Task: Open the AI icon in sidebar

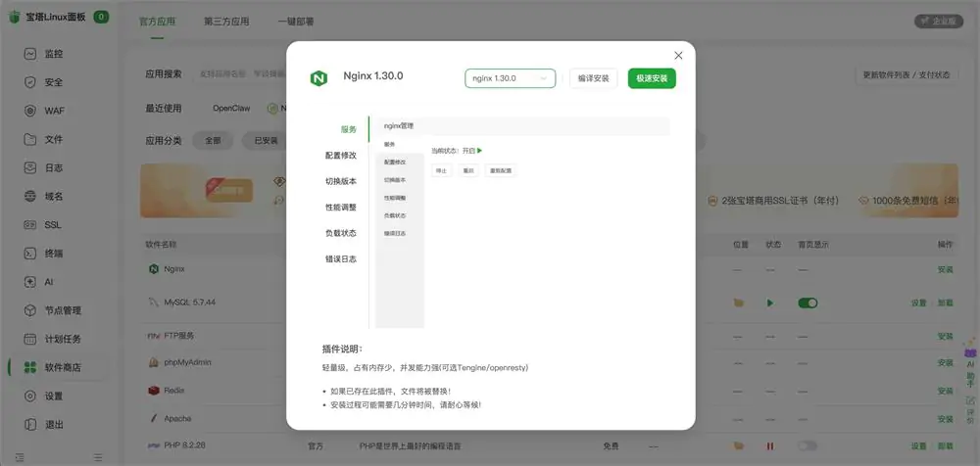Action: pyautogui.click(x=30, y=282)
